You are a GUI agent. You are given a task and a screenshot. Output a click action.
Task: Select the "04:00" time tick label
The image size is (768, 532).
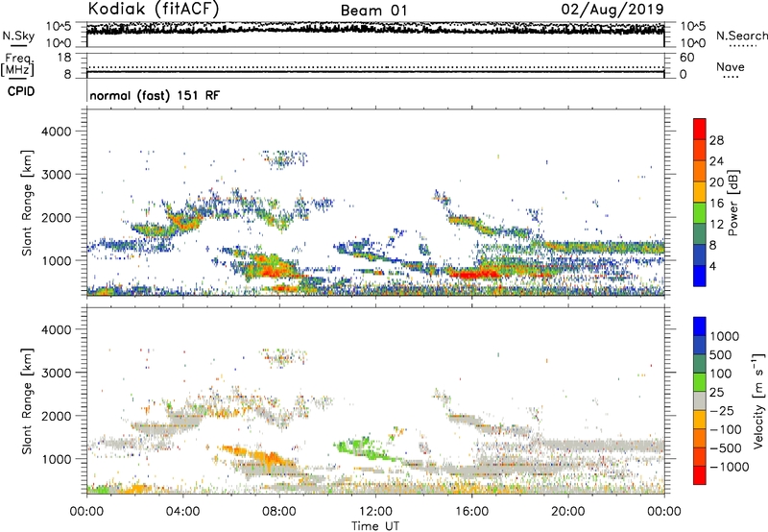point(182,512)
